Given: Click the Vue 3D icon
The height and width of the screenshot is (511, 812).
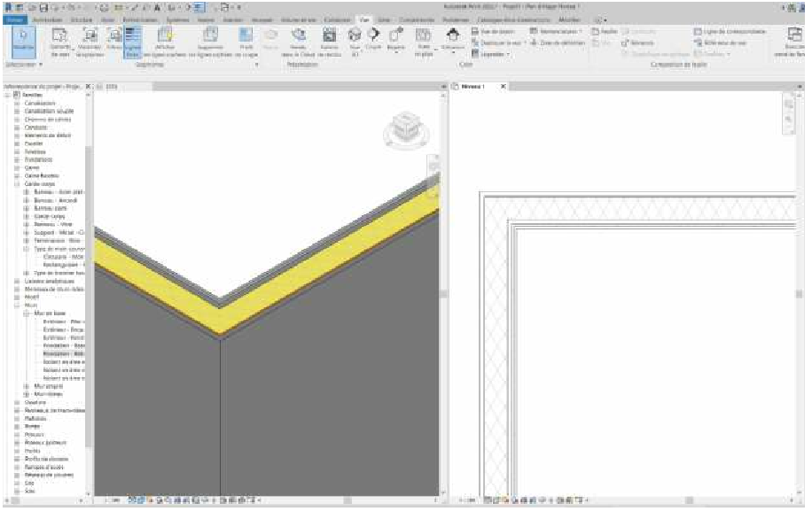Looking at the screenshot, I should tap(354, 40).
